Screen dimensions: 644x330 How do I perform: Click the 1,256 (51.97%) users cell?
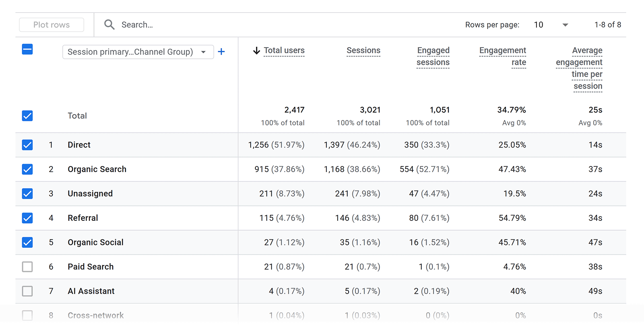pos(276,145)
